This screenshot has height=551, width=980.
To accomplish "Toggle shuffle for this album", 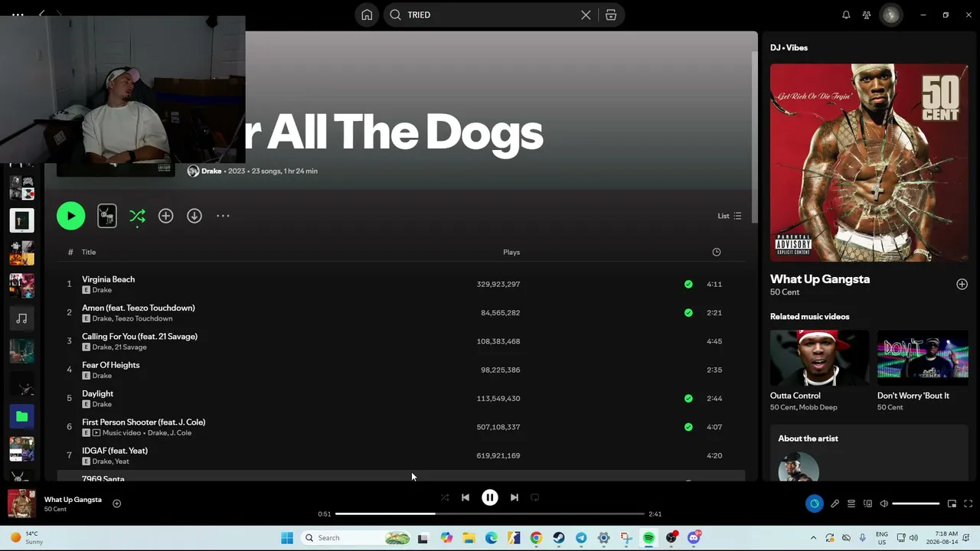I will [x=137, y=217].
